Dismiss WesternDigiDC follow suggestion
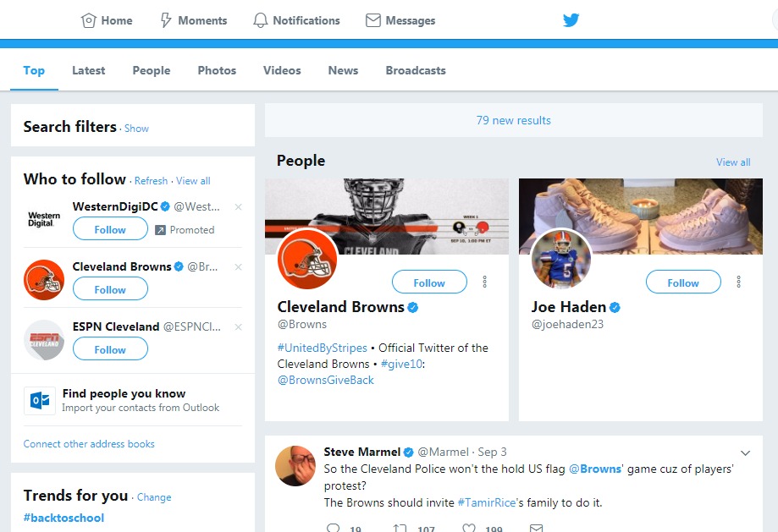 pos(238,207)
